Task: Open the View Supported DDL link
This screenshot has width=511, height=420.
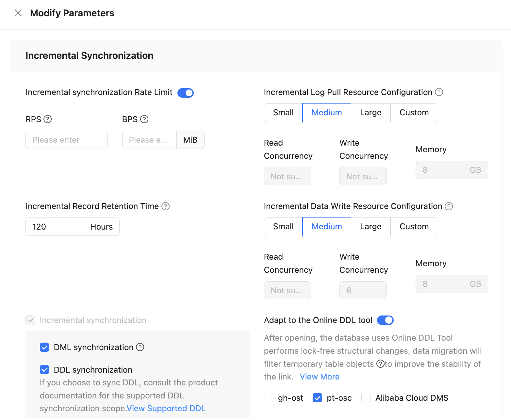Action: click(166, 408)
